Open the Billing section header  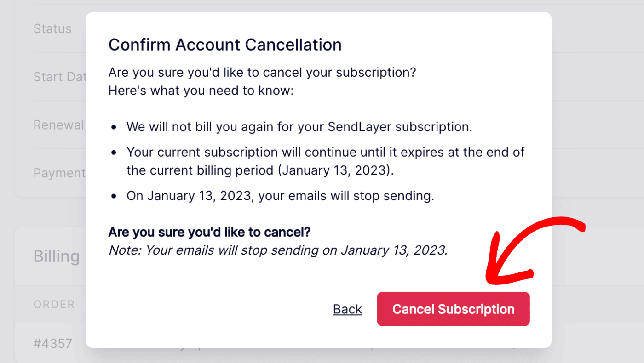coord(56,256)
